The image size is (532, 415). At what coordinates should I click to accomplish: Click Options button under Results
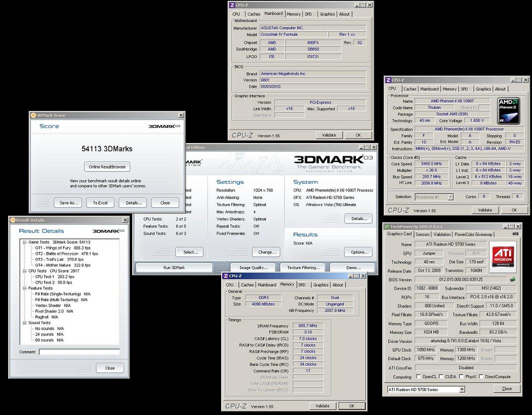(359, 252)
